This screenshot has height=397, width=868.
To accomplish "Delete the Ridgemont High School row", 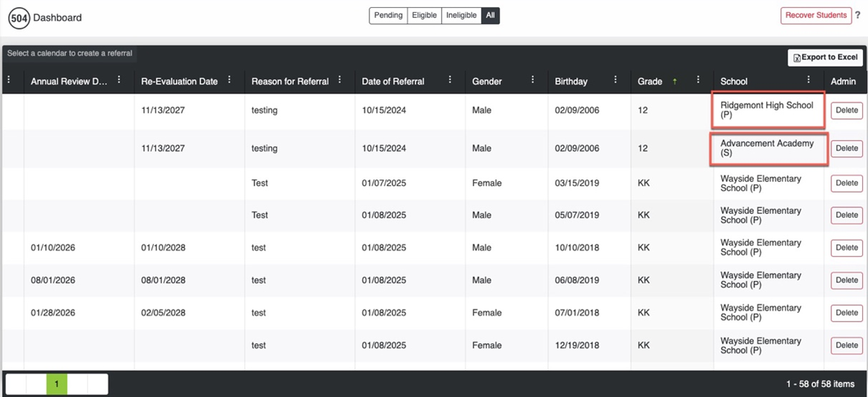I will tap(846, 111).
